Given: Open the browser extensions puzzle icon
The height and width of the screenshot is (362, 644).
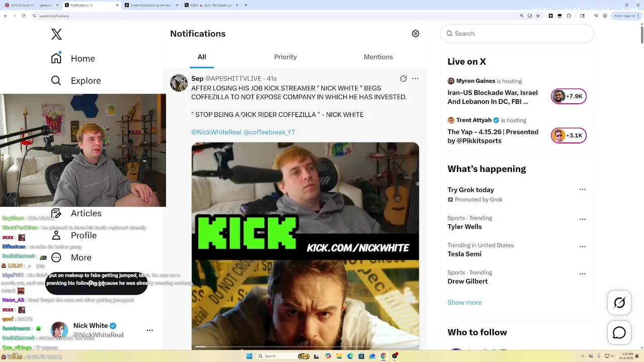Looking at the screenshot, I should [x=569, y=16].
